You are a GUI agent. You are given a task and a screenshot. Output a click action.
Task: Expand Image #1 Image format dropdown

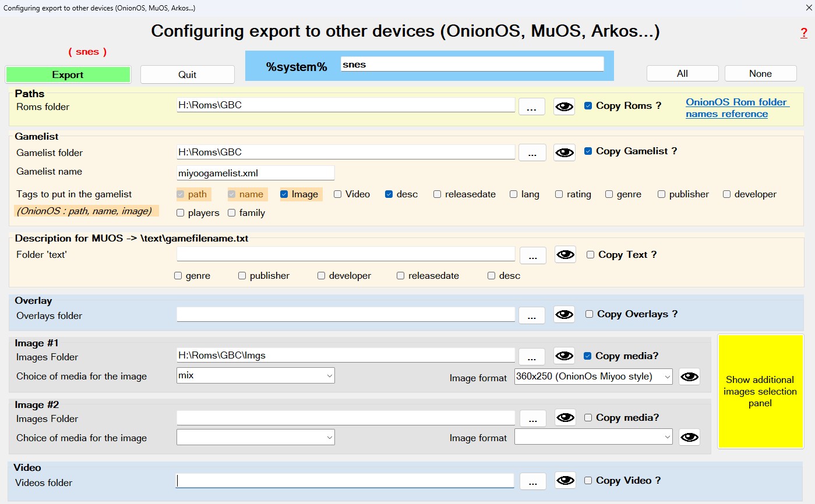pos(593,377)
